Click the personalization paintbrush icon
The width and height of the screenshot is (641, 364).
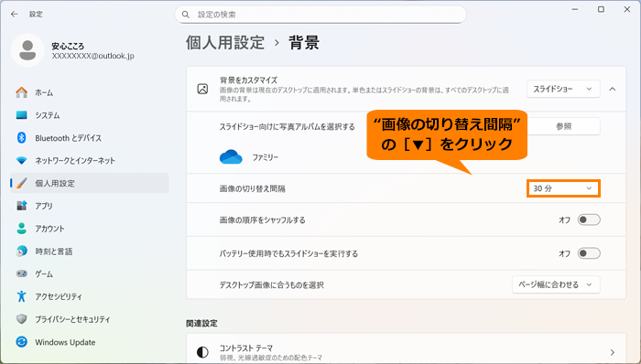[22, 183]
